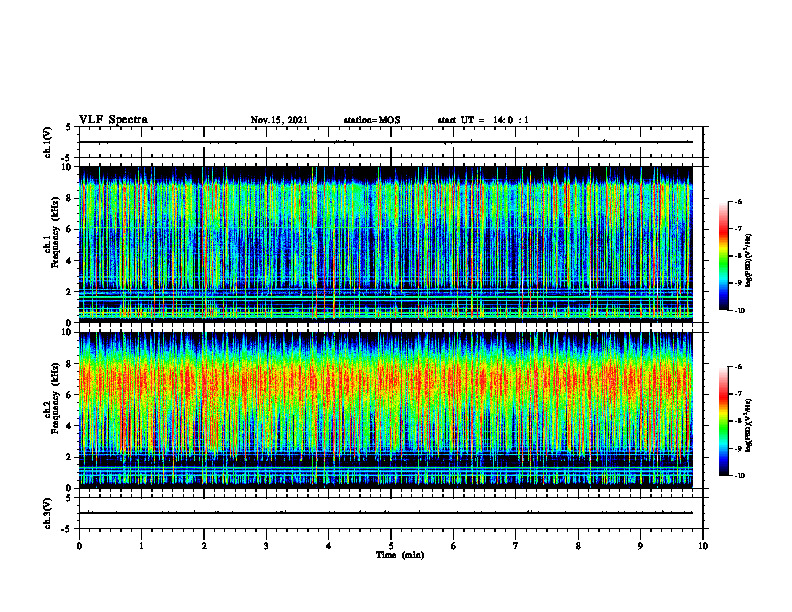This screenshot has height=612, width=792.
Task: Click the "VLF Spectra" title text
Action: [113, 120]
